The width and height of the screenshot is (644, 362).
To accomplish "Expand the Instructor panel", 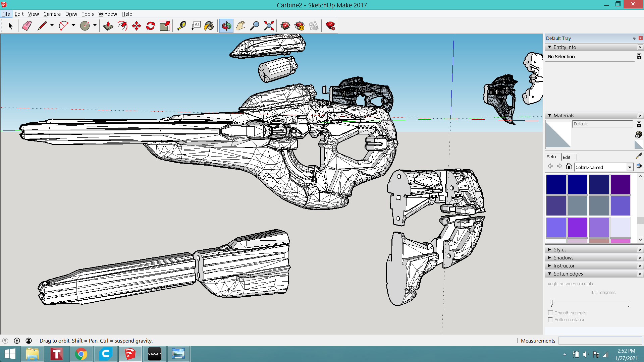I will click(x=549, y=266).
